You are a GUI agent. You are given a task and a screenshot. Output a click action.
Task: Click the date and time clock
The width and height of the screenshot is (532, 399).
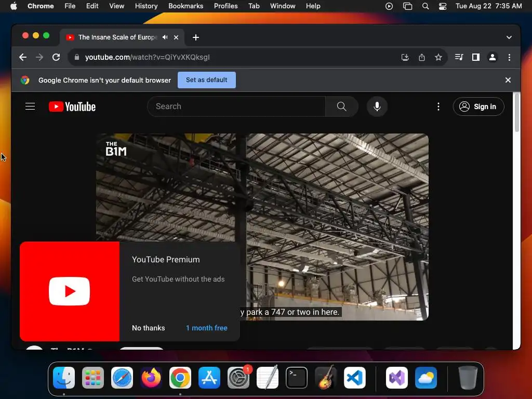[488, 6]
